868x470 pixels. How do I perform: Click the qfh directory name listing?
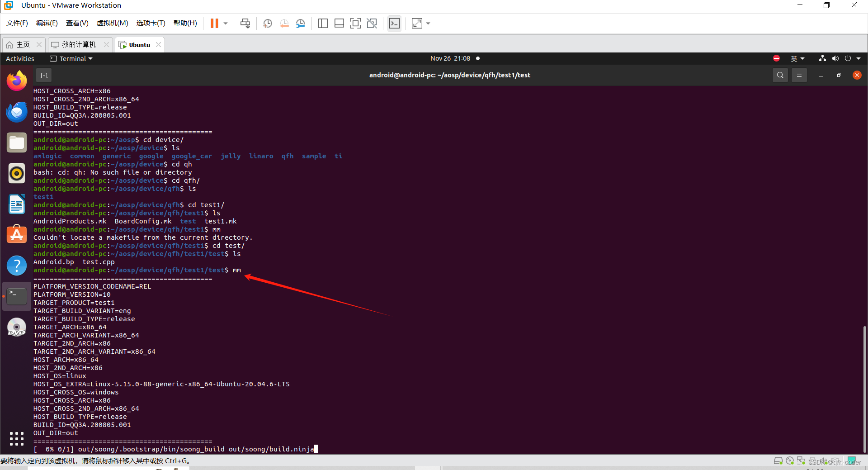(288, 156)
